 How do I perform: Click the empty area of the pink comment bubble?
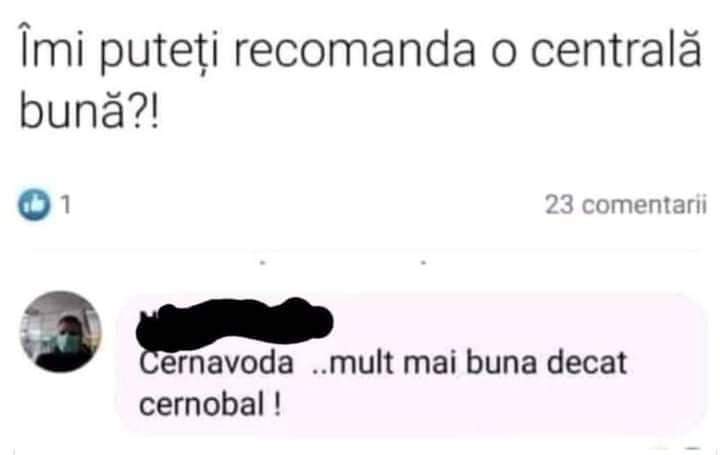click(x=505, y=404)
